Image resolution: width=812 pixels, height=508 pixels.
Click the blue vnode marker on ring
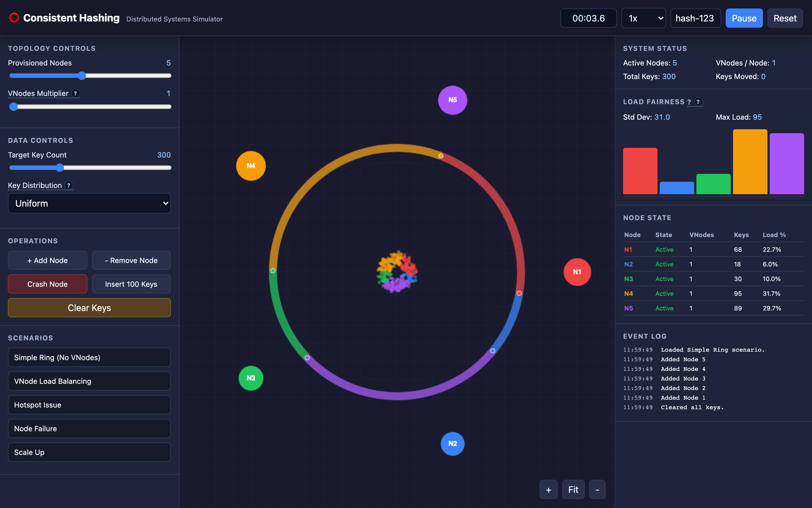point(493,351)
